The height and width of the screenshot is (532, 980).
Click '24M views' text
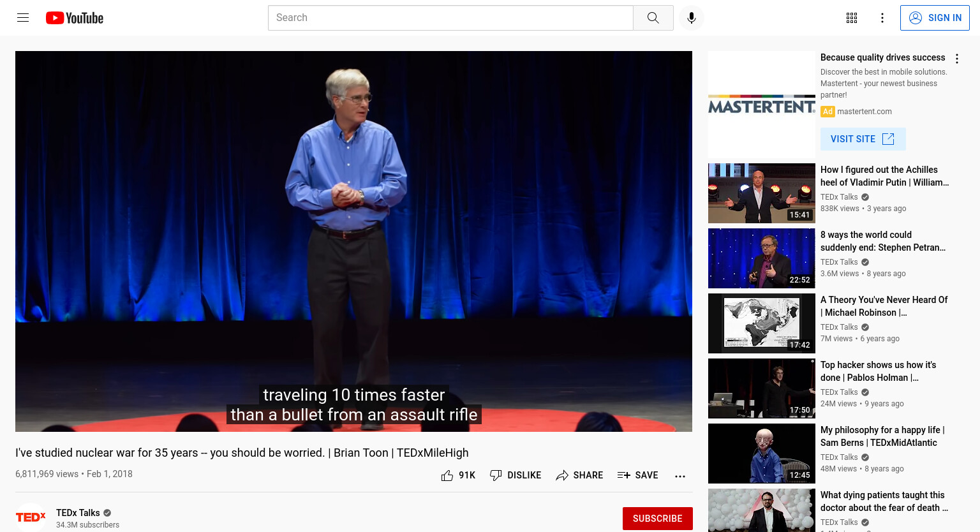pyautogui.click(x=838, y=404)
